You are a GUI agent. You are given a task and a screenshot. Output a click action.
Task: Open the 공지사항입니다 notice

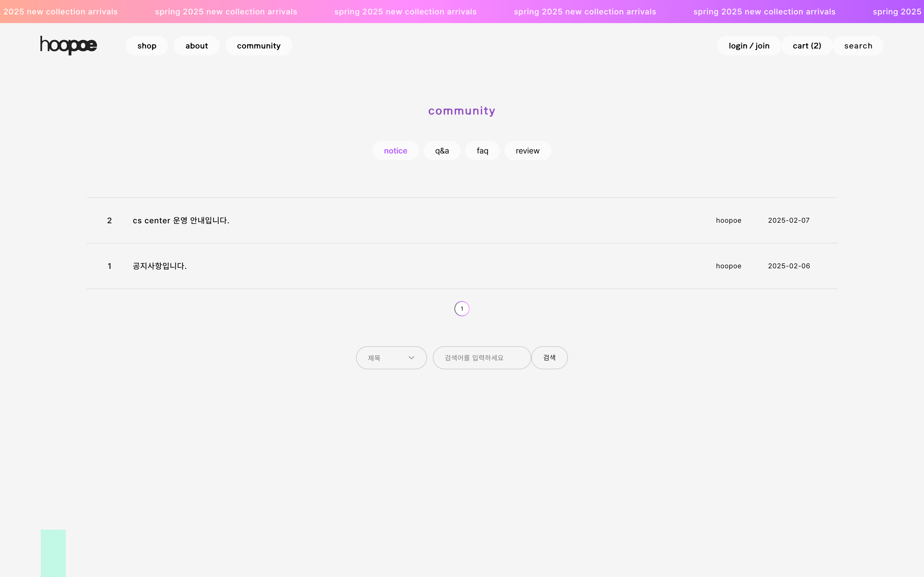(x=160, y=266)
